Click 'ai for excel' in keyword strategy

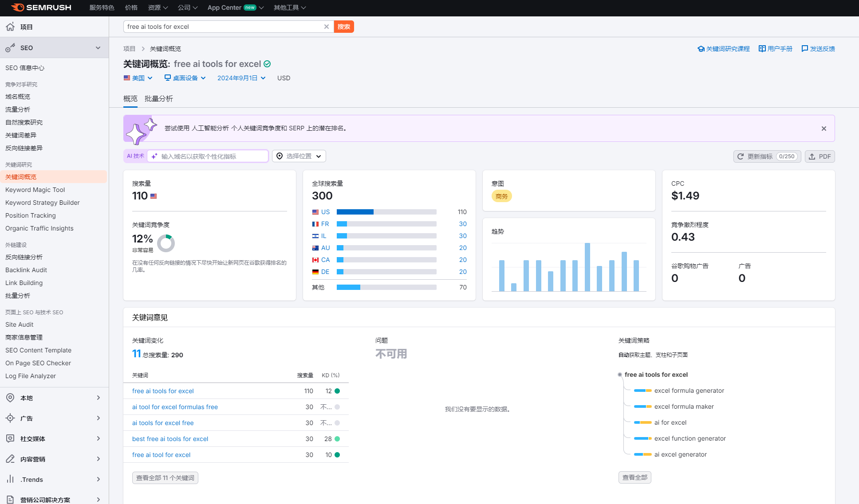(x=670, y=422)
